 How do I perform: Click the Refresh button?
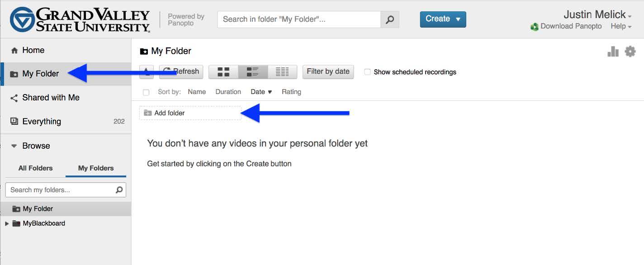click(x=181, y=72)
